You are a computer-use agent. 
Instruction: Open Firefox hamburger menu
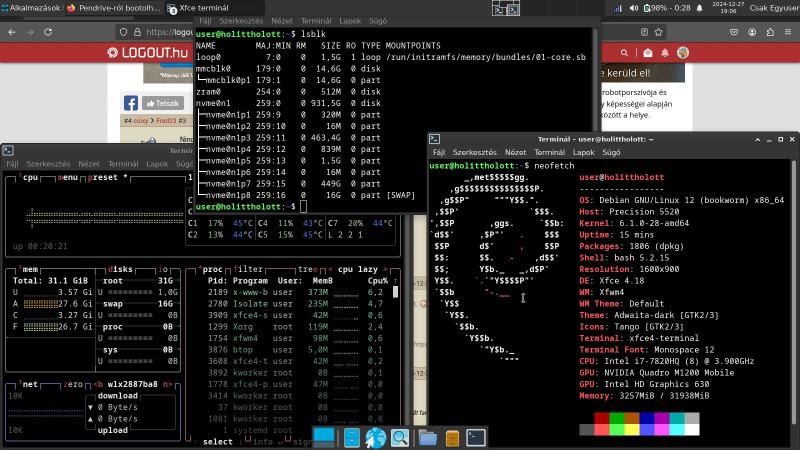point(788,32)
